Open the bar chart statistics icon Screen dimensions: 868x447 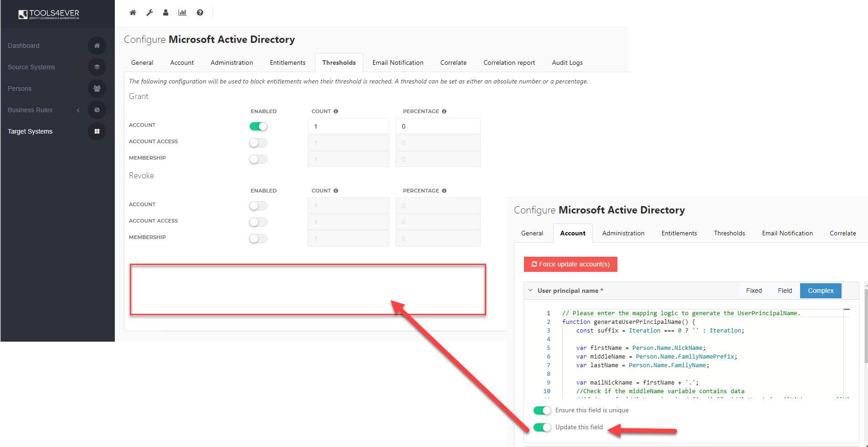(182, 13)
